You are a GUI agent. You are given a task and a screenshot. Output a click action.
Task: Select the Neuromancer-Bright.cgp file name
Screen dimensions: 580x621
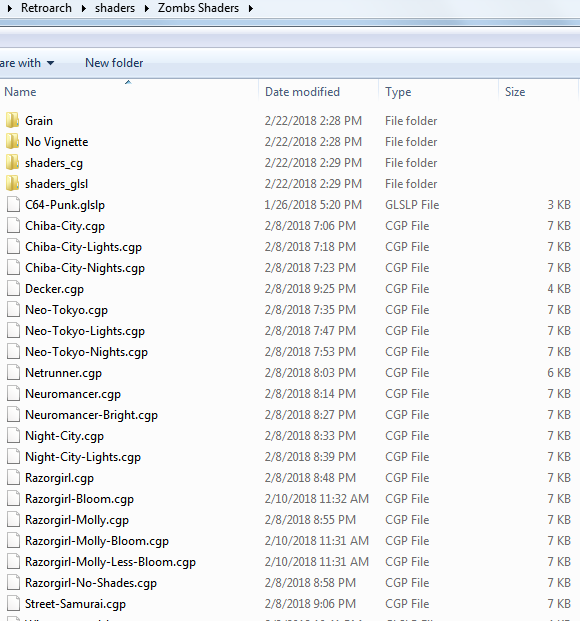coord(92,415)
